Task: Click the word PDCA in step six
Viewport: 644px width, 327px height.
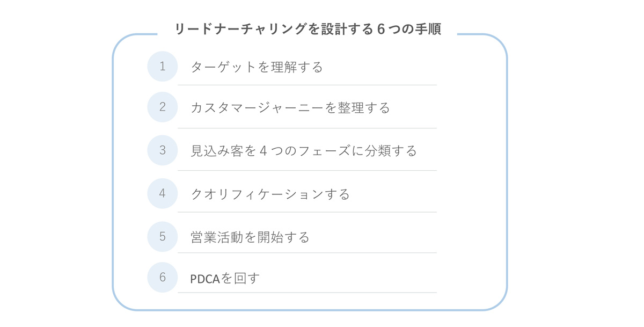Action: (206, 279)
